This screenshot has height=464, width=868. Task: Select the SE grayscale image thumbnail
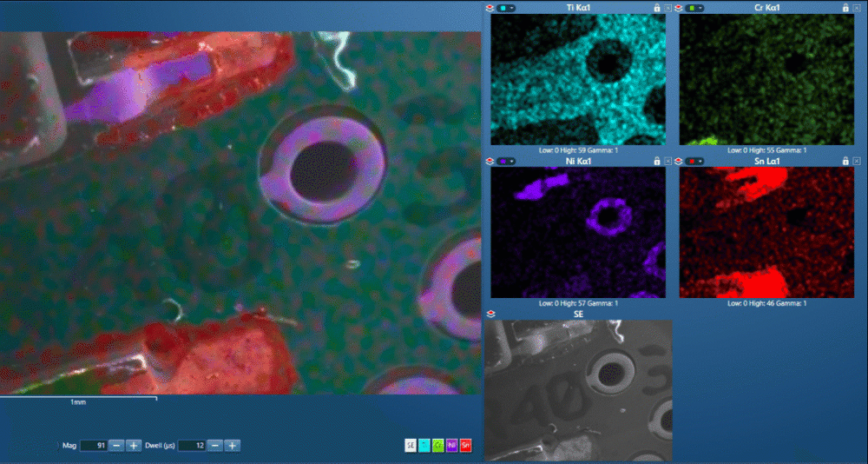click(x=578, y=389)
